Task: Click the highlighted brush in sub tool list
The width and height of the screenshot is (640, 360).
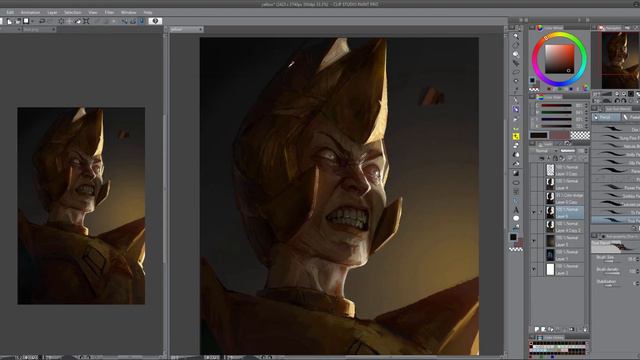Action: click(x=616, y=220)
